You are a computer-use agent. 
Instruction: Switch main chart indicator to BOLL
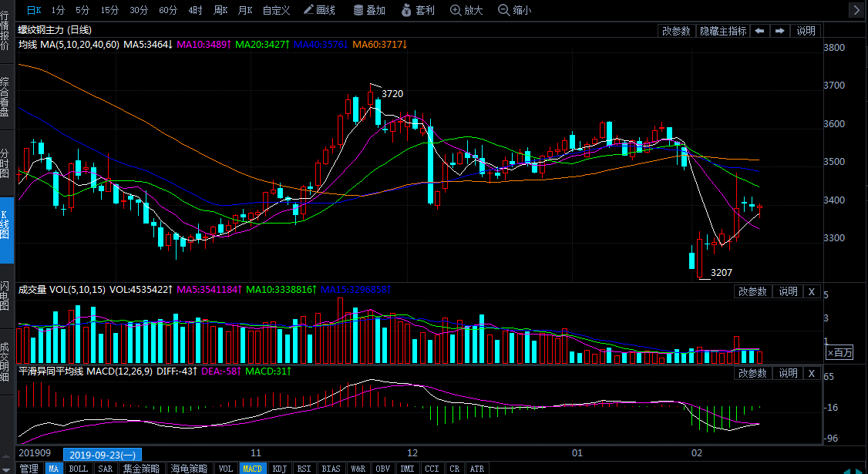click(x=78, y=468)
